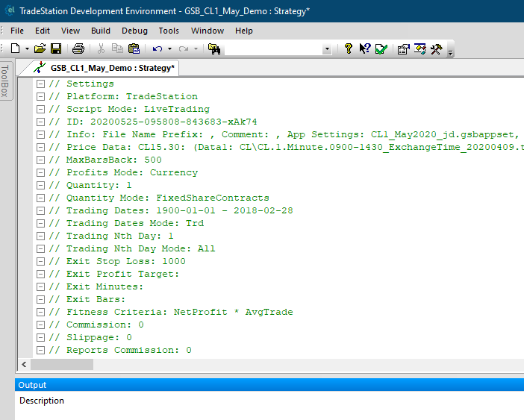Click the Find binoculars icon
Image resolution: width=524 pixels, height=420 pixels.
[x=215, y=48]
